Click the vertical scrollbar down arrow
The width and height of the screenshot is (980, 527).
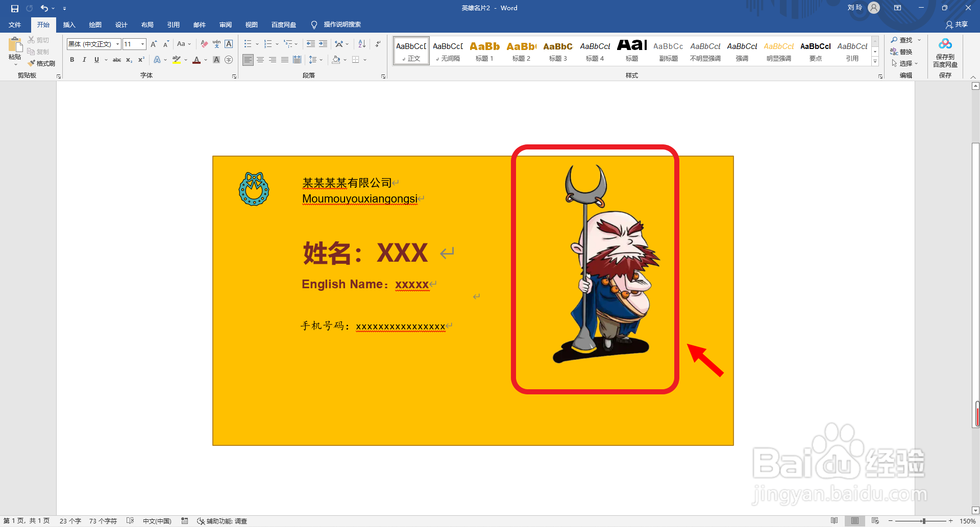click(x=975, y=510)
